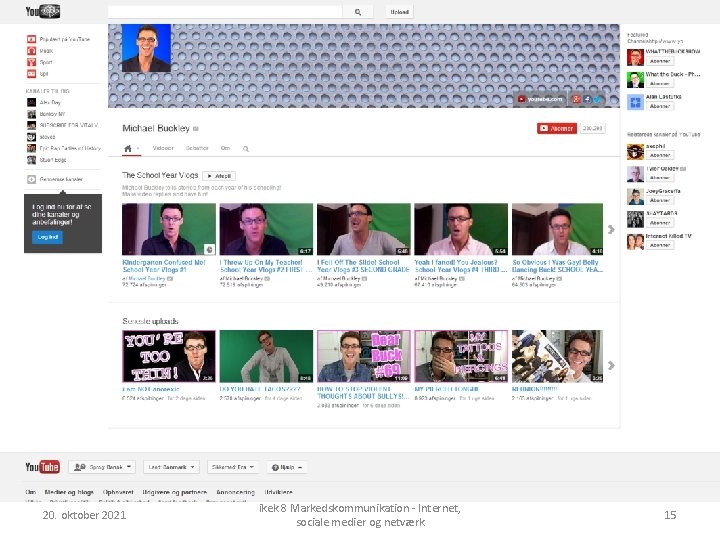Subscribe to WHATTHEBUCKSHOW with Abonner
Screen dimensions: 720x540
click(660, 61)
